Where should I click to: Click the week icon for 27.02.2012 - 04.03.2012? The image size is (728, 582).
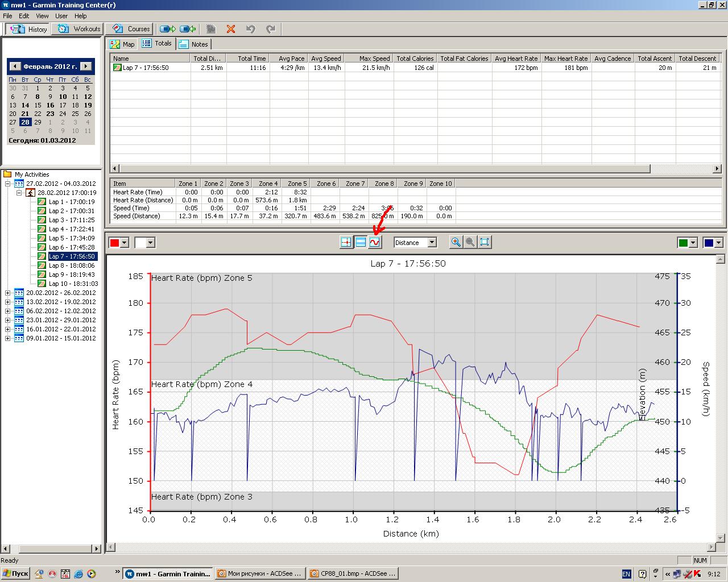[19, 184]
